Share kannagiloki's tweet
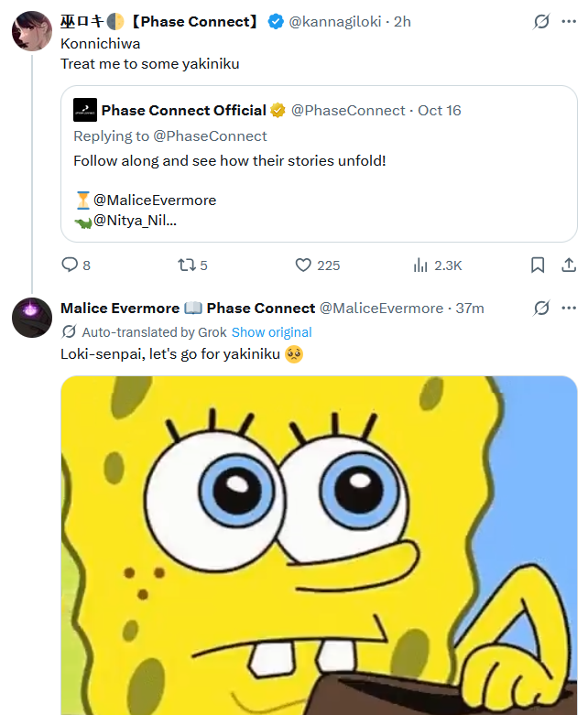The height and width of the screenshot is (715, 588). point(567,265)
